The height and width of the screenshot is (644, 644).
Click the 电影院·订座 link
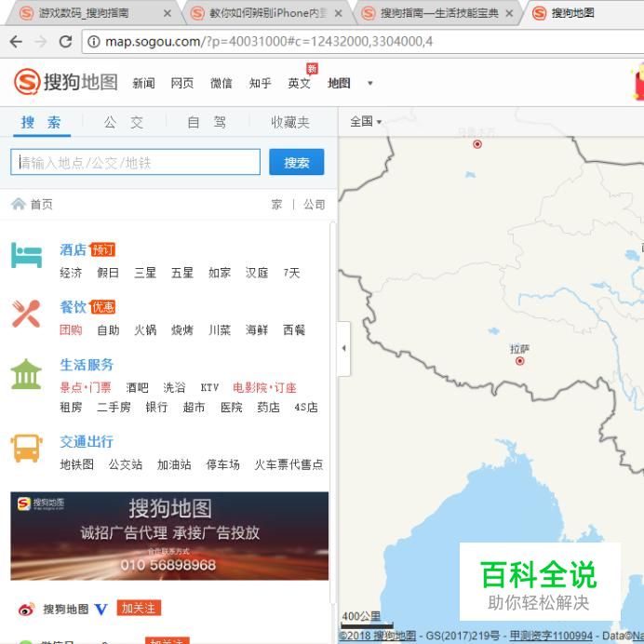(x=265, y=387)
